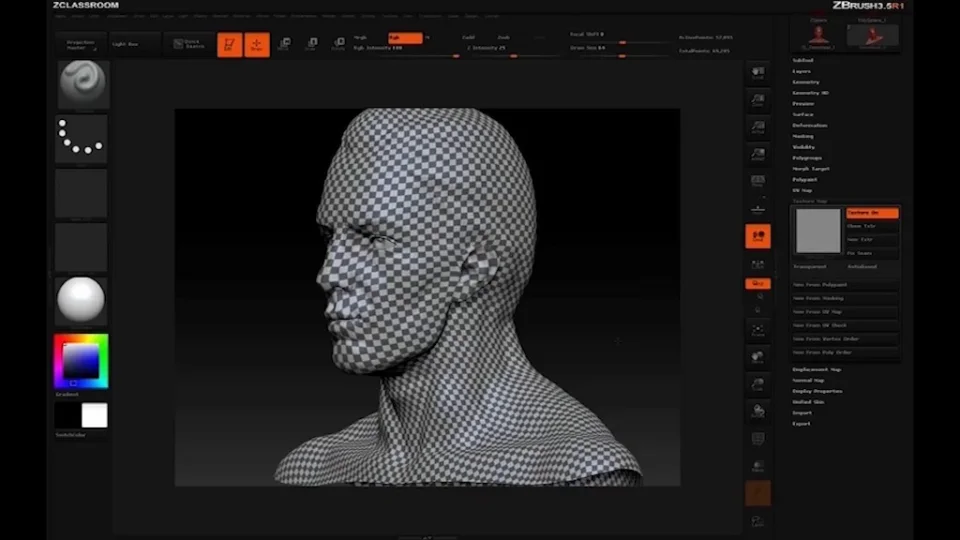The image size is (960, 540).
Task: Open the material sphere selector
Action: (81, 301)
